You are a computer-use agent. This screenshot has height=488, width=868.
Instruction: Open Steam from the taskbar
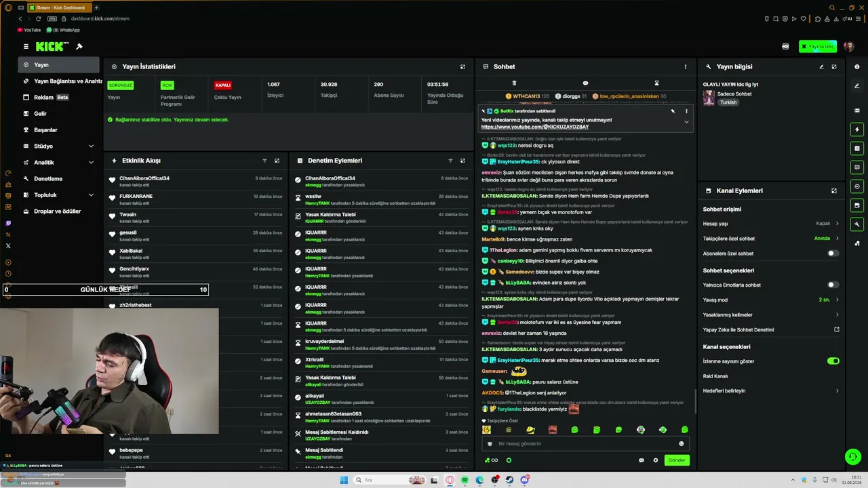(x=509, y=480)
